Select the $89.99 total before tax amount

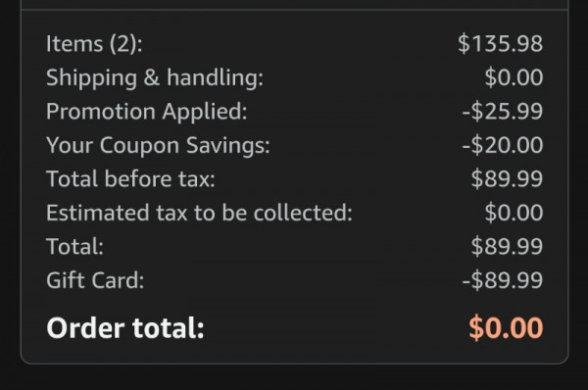(x=507, y=178)
